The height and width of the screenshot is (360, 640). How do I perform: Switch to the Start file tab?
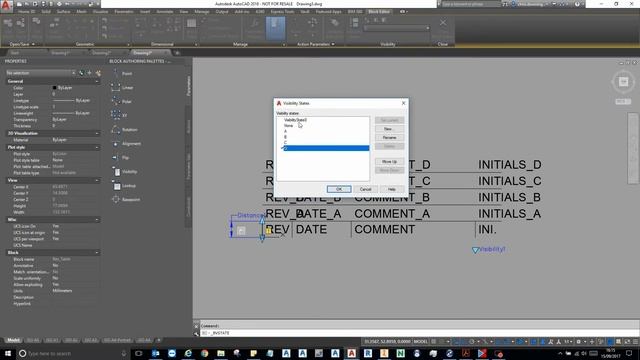tap(15, 53)
